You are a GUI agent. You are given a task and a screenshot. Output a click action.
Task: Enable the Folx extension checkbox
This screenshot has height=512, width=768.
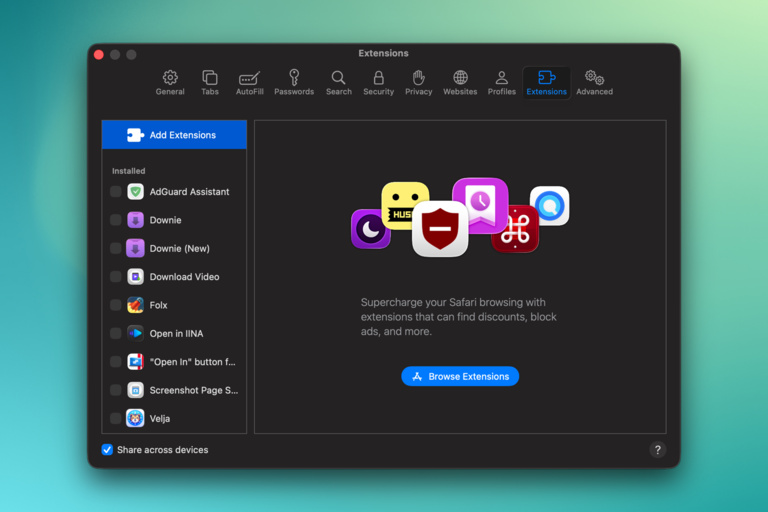click(x=116, y=305)
